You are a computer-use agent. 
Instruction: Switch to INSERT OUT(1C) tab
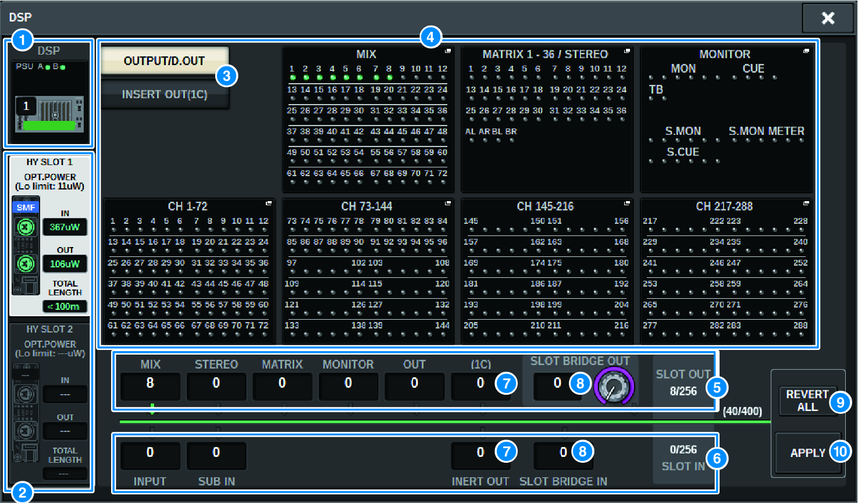coord(165,94)
